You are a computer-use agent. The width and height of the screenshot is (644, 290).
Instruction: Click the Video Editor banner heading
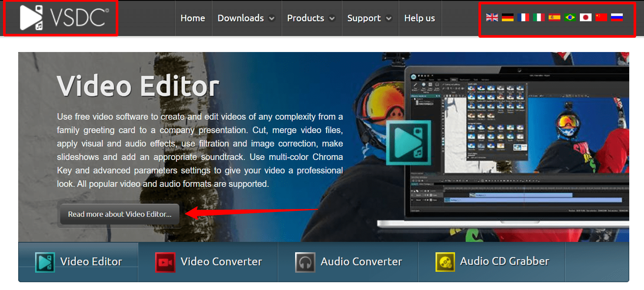coord(138,85)
